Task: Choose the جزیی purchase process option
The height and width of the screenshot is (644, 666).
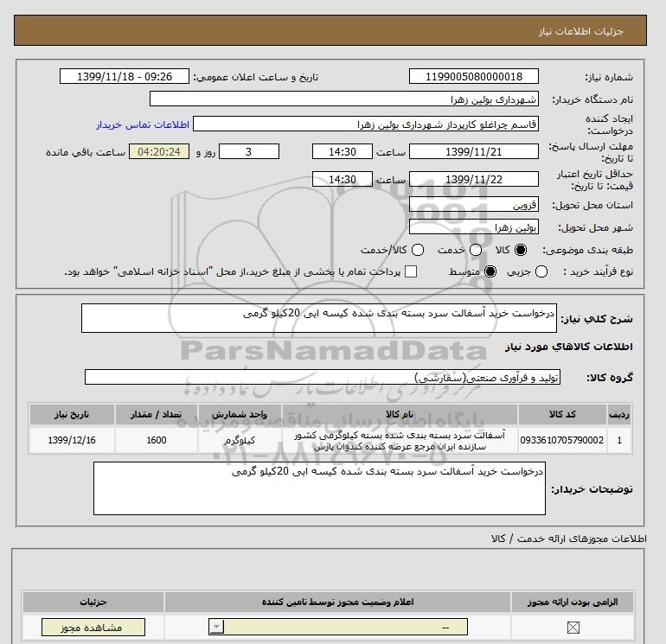Action: coord(541,271)
